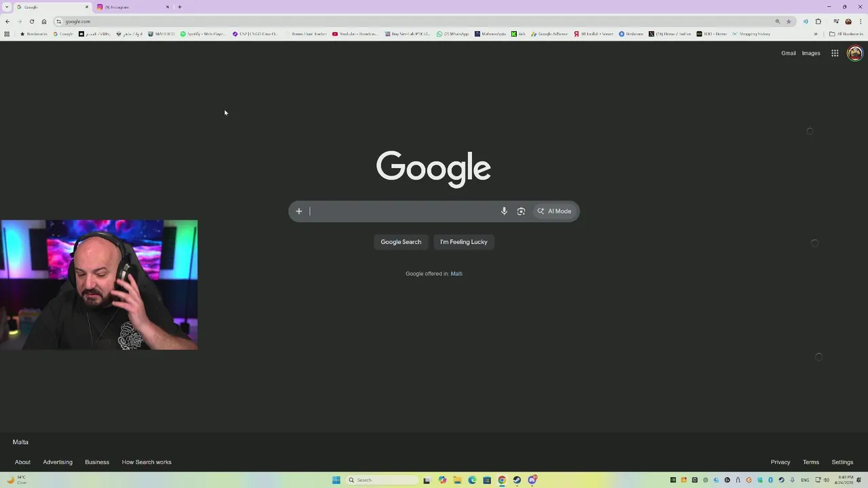868x488 pixels.
Task: Open the Copilot icon in the taskbar
Action: 442,480
